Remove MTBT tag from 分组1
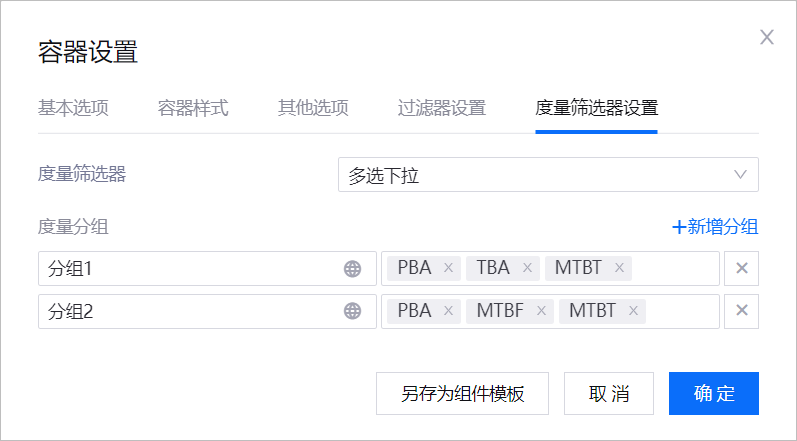 619,268
